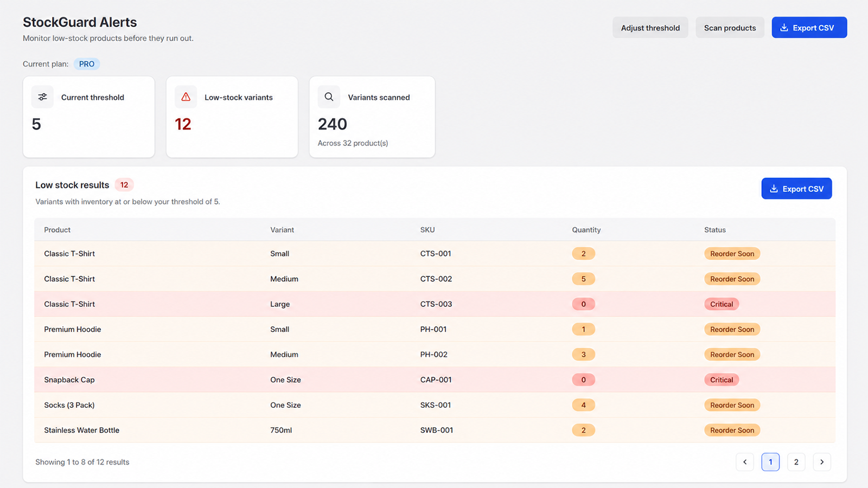The height and width of the screenshot is (488, 868).
Task: Click the download icon in top Export CSV
Action: (x=784, y=28)
